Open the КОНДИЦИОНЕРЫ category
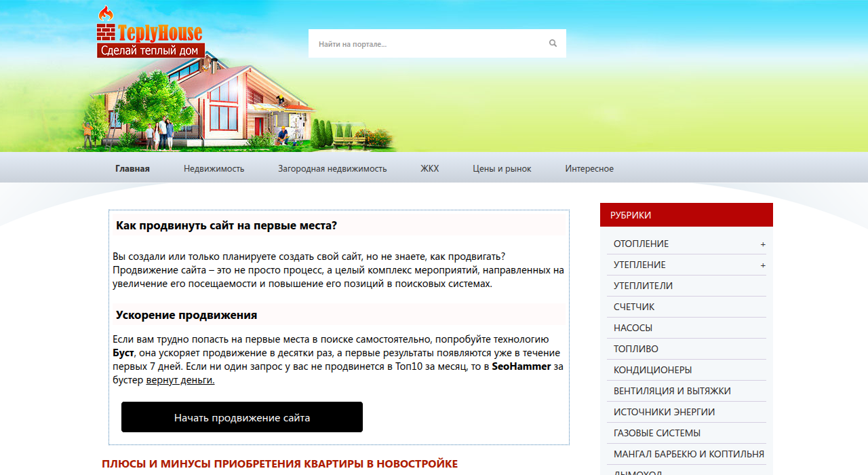This screenshot has height=475, width=868. tap(652, 370)
